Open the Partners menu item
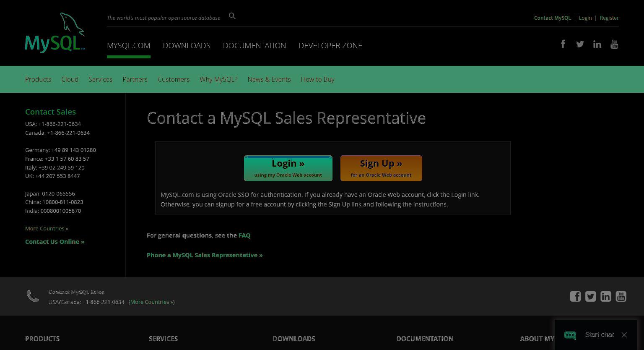Screen dimensions: 644x350 [135, 79]
